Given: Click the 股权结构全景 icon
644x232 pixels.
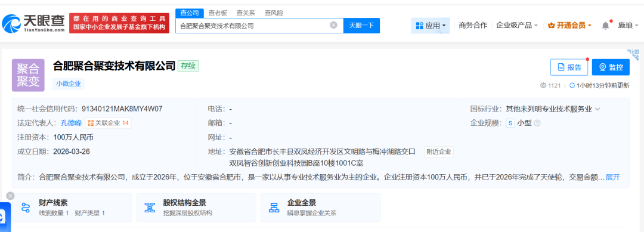Looking at the screenshot, I should click(x=150, y=208).
